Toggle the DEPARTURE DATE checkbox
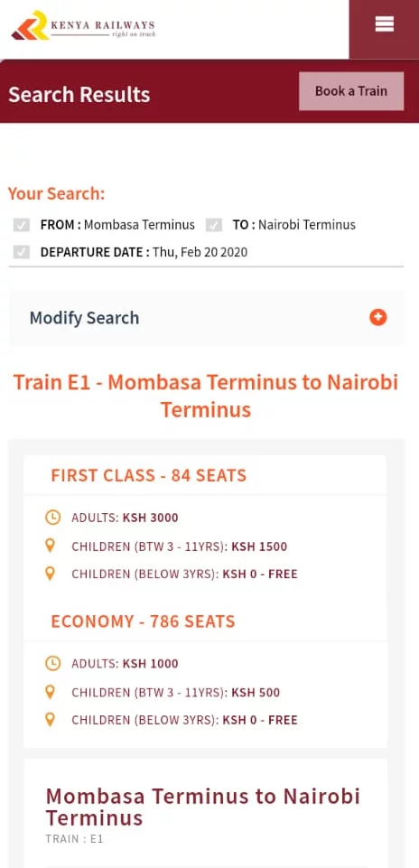This screenshot has width=419, height=868. click(21, 252)
